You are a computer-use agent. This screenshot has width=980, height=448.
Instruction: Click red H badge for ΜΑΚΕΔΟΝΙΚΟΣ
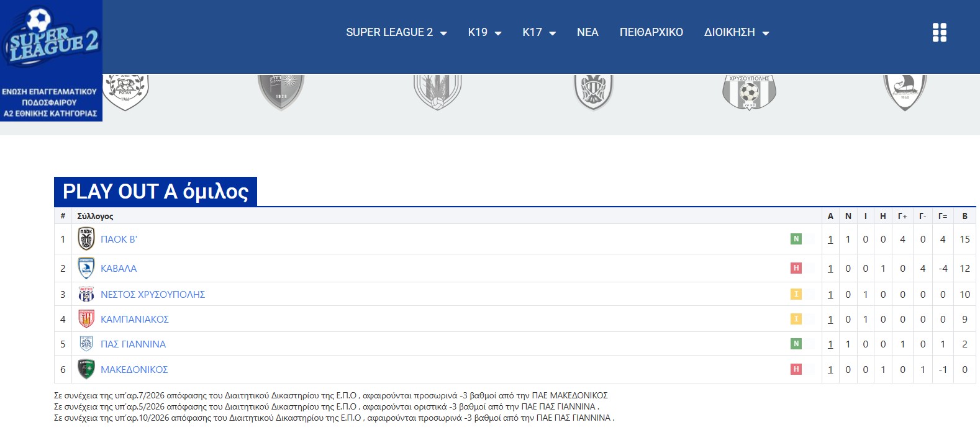796,369
